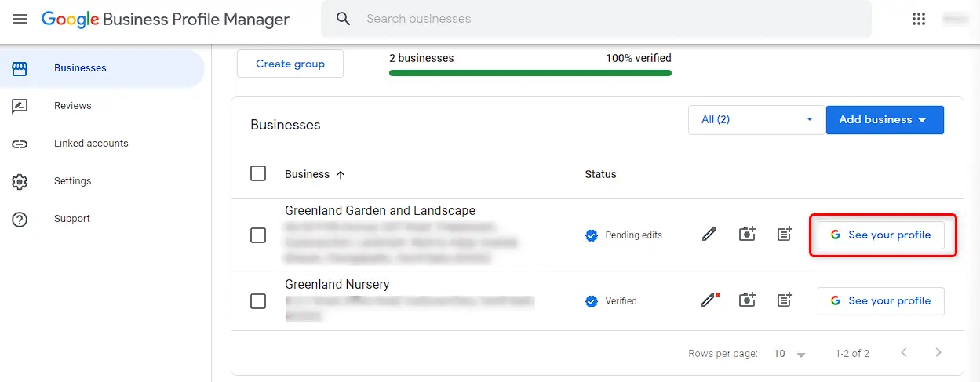Image resolution: width=980 pixels, height=382 pixels.
Task: Click the 2 businesses count text
Action: pyautogui.click(x=421, y=58)
